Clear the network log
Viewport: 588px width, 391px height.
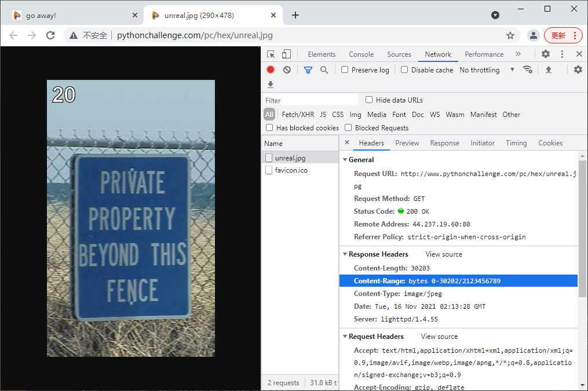287,70
